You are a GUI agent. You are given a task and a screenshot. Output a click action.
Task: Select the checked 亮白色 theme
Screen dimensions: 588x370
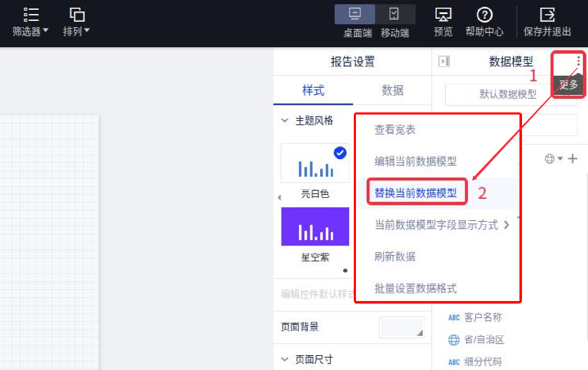[x=315, y=163]
